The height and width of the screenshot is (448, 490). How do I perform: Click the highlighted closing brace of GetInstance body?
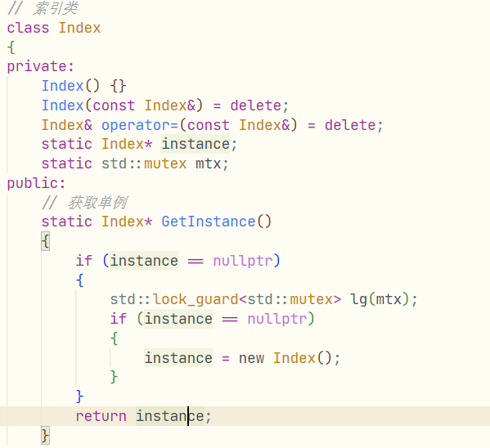[x=45, y=436]
